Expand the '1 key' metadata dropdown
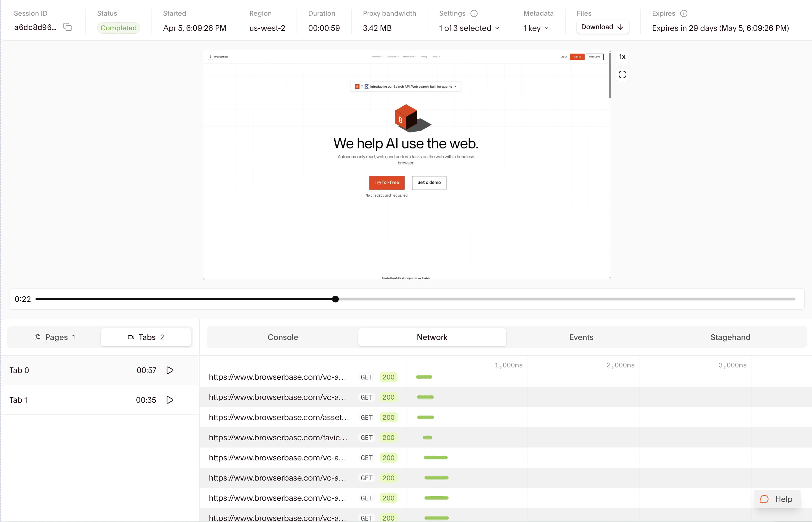The image size is (812, 522). coord(536,28)
